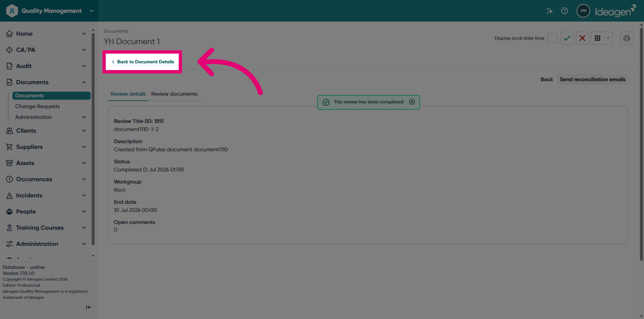Select the Documents sub-item
The width and height of the screenshot is (644, 319).
click(51, 96)
